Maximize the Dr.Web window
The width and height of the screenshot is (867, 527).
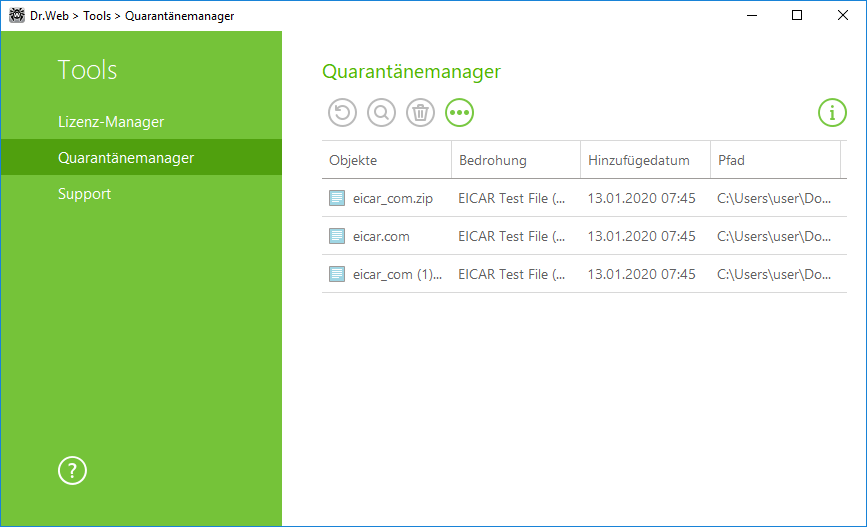797,15
